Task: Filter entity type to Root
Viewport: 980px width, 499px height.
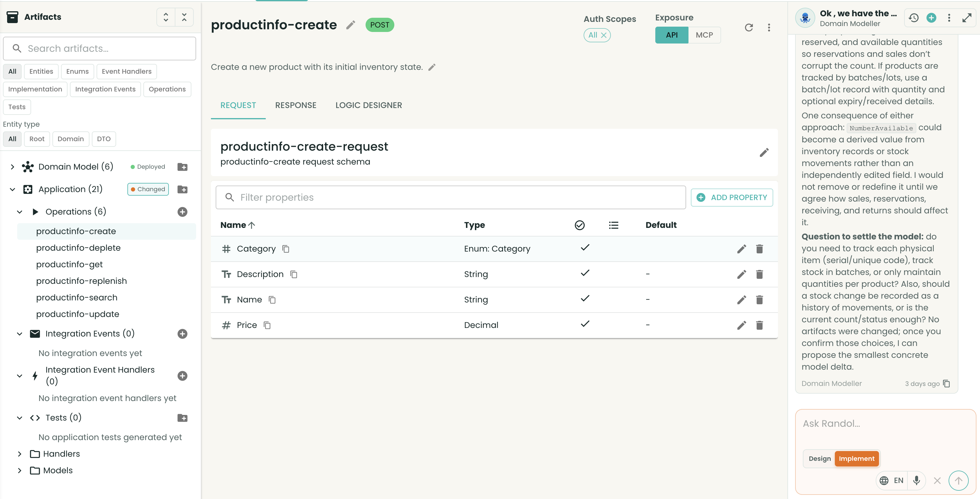Action: (x=37, y=139)
